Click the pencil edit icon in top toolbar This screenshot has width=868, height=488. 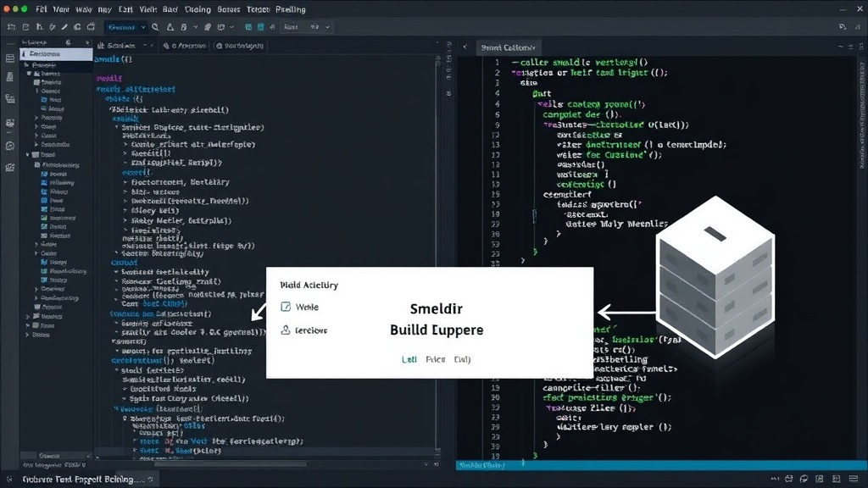pyautogui.click(x=64, y=27)
